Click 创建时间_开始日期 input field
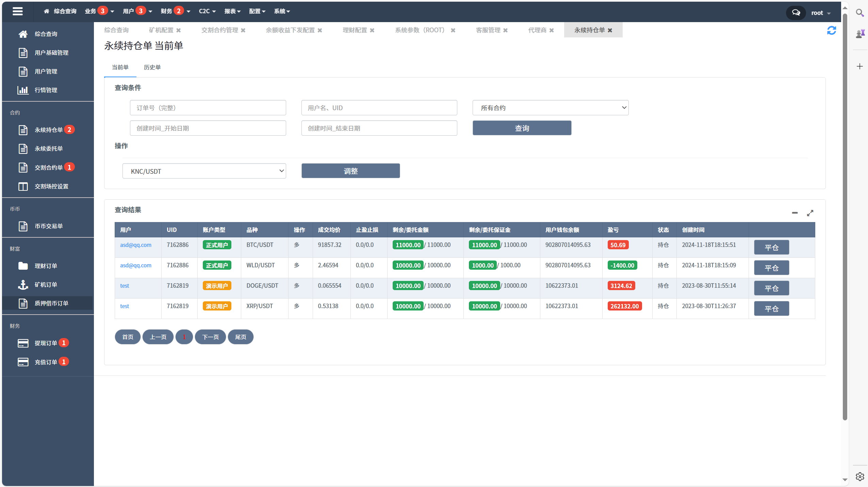Viewport: 868px width, 487px height. (x=208, y=128)
